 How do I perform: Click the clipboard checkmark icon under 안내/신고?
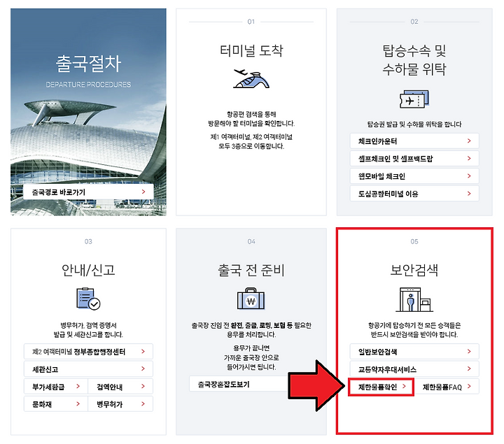pos(88,299)
